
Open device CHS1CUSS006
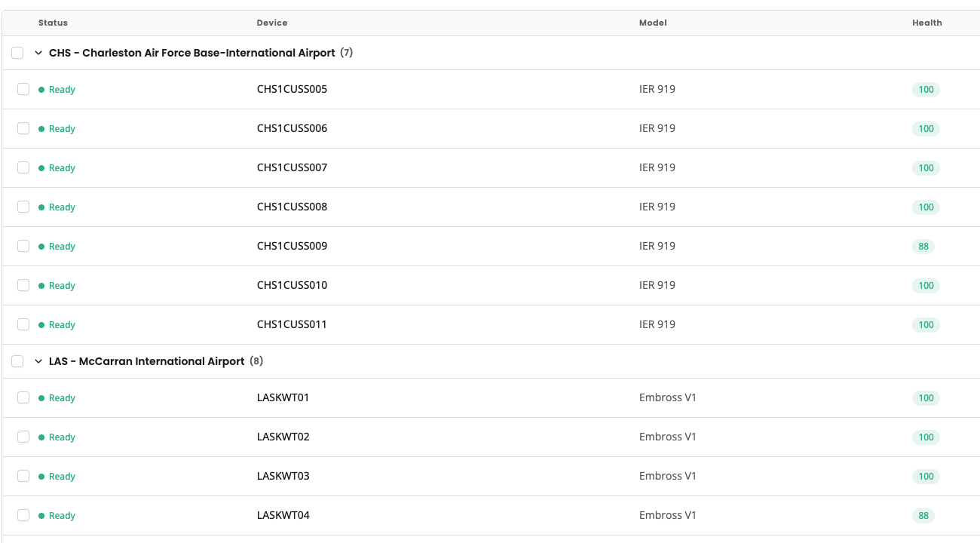coord(292,128)
